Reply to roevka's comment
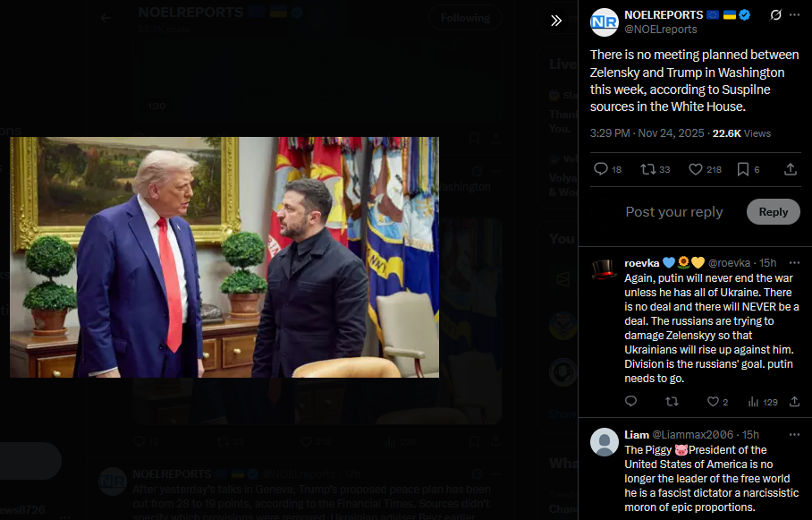 click(x=630, y=401)
